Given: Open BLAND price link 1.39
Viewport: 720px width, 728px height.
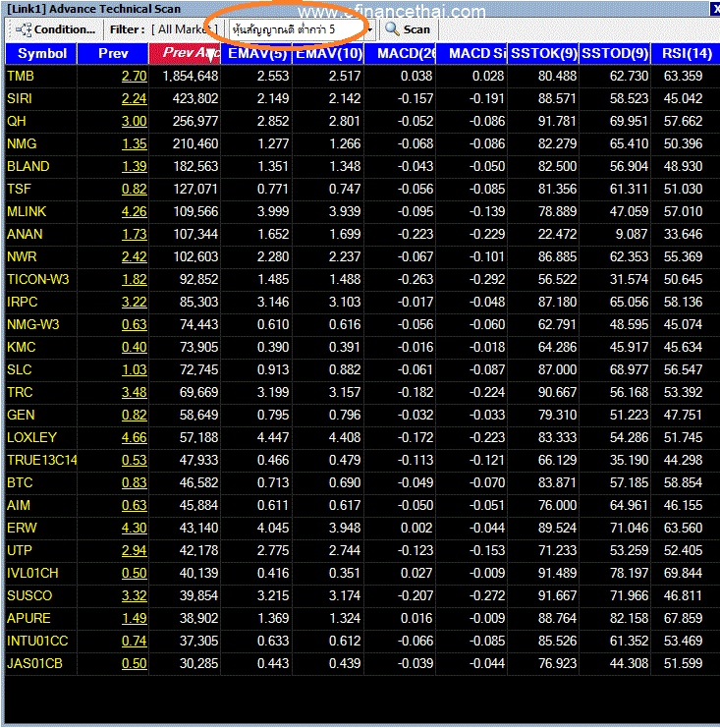Looking at the screenshot, I should click(135, 166).
